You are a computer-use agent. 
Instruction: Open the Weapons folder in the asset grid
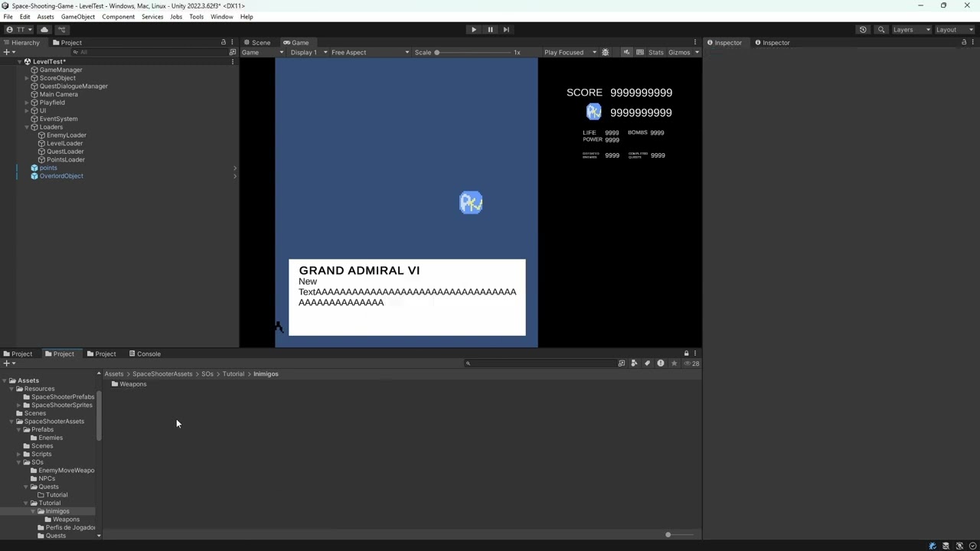[x=129, y=384]
